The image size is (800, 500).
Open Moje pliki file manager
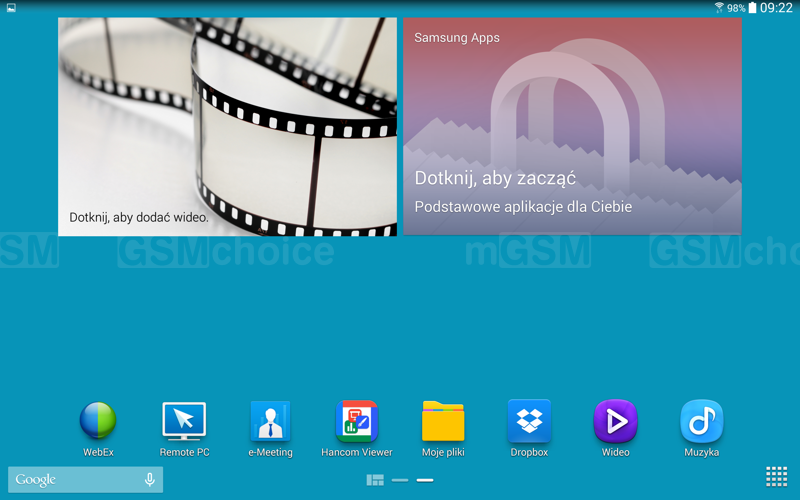443,422
